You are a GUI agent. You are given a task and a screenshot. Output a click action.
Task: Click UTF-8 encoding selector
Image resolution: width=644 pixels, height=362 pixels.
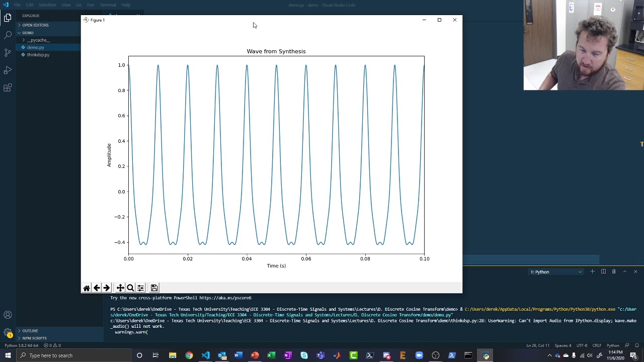582,345
